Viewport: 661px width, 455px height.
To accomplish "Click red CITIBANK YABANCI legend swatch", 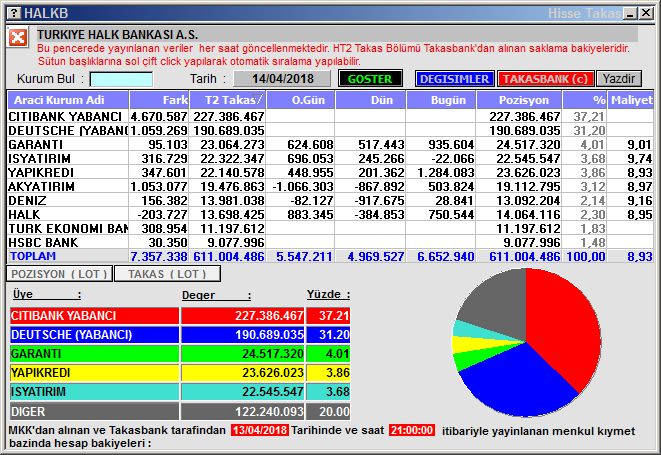I will (94, 316).
